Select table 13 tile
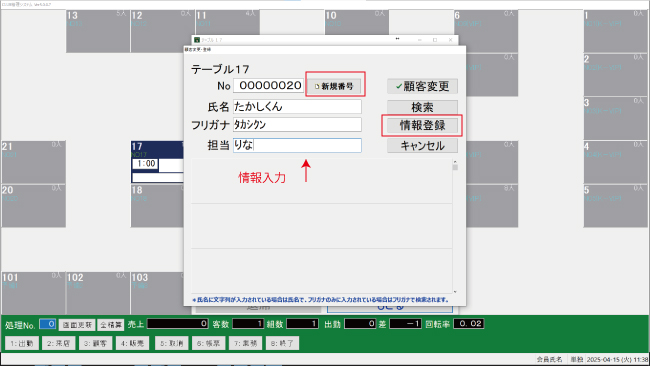Viewport: 650px width, 366px height. click(x=98, y=32)
